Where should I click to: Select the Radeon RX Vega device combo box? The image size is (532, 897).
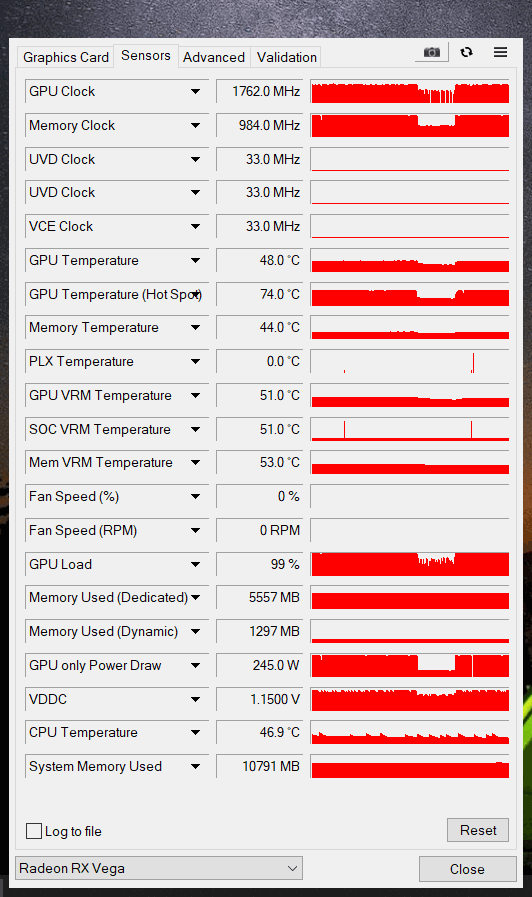pos(158,868)
